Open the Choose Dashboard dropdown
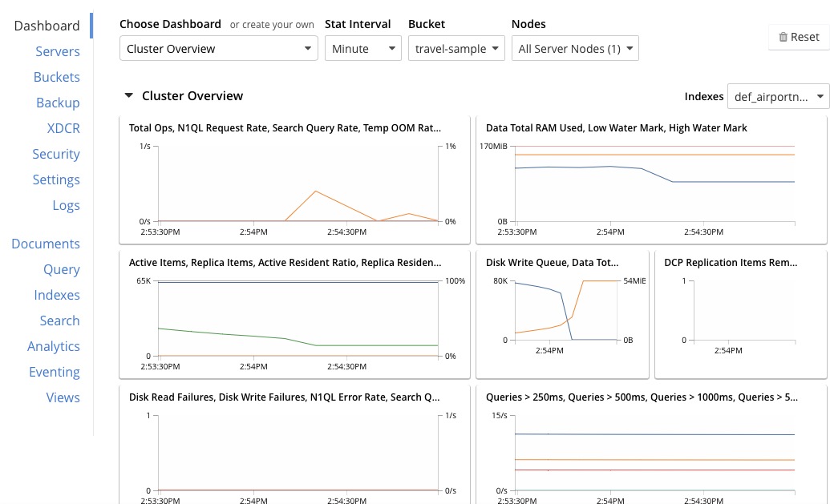This screenshot has width=830, height=504. point(218,48)
